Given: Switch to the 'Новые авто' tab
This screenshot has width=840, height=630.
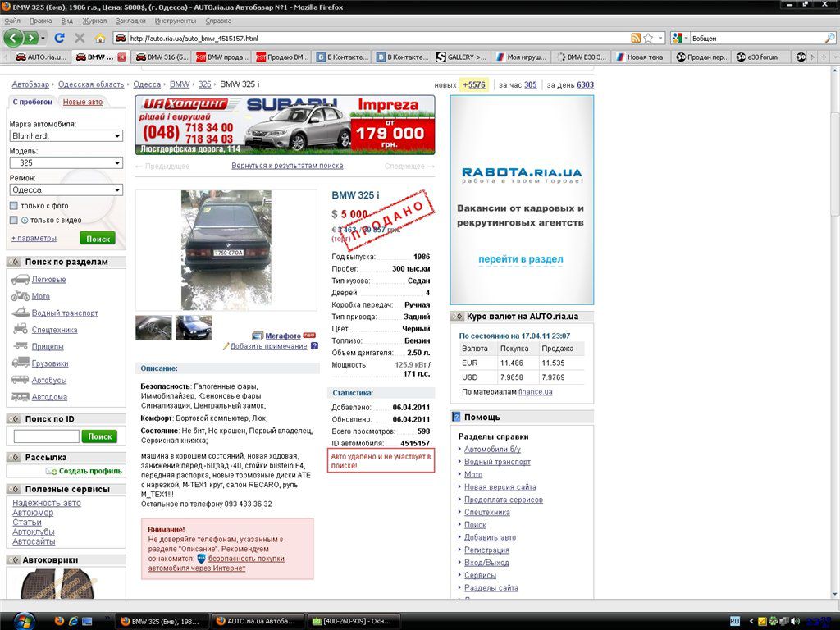Looking at the screenshot, I should (x=83, y=102).
